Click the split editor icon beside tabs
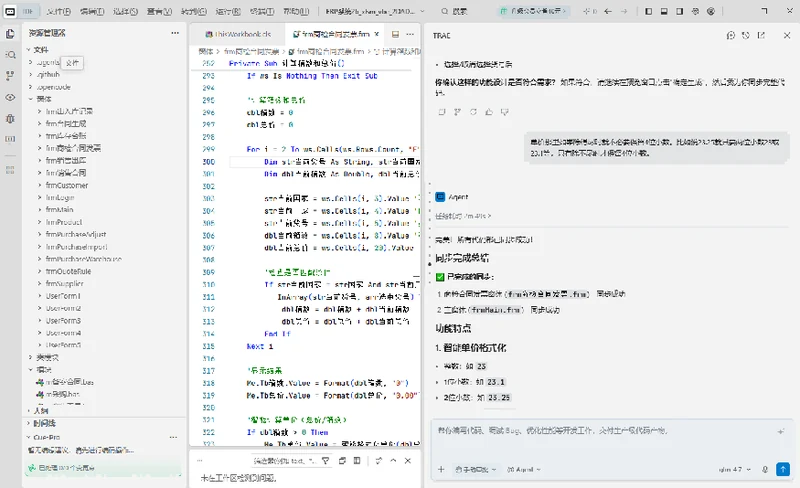This screenshot has height=488, width=800. [395, 34]
